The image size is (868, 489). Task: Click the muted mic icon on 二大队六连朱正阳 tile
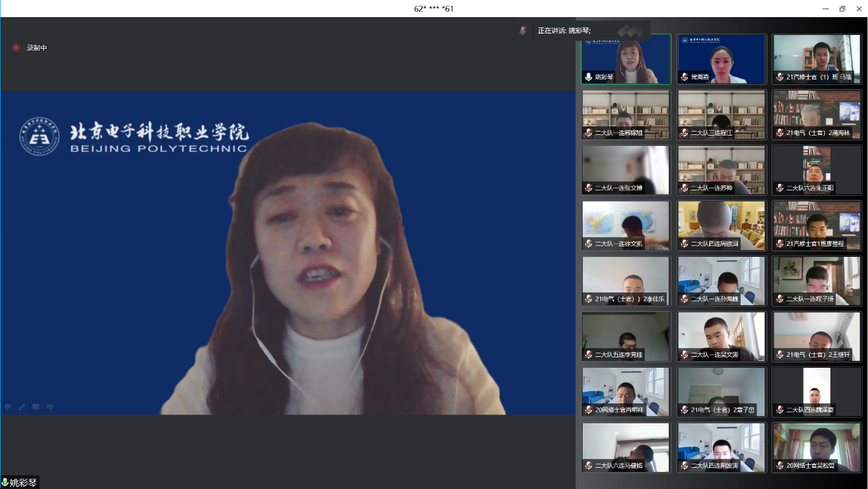pos(780,188)
